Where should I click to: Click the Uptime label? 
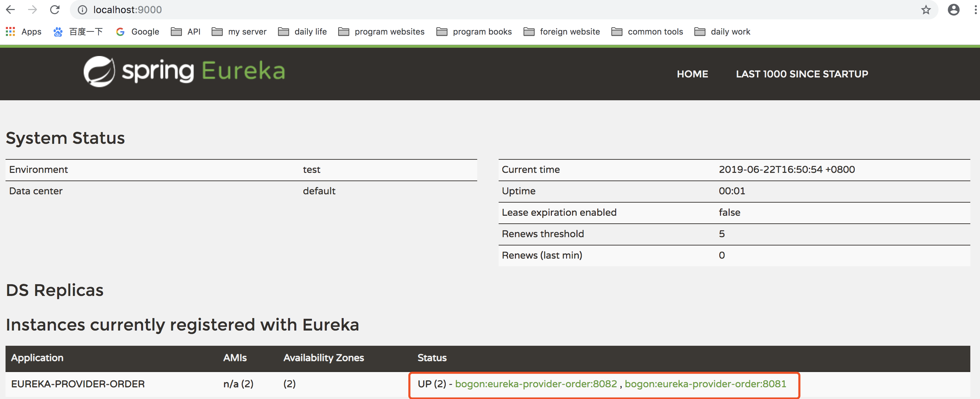click(x=519, y=191)
